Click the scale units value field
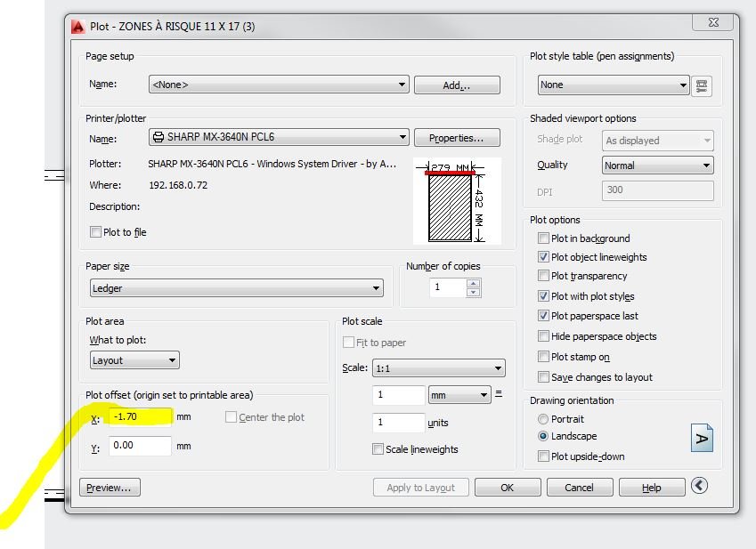Viewport: 756px width, 549px height. tap(399, 423)
